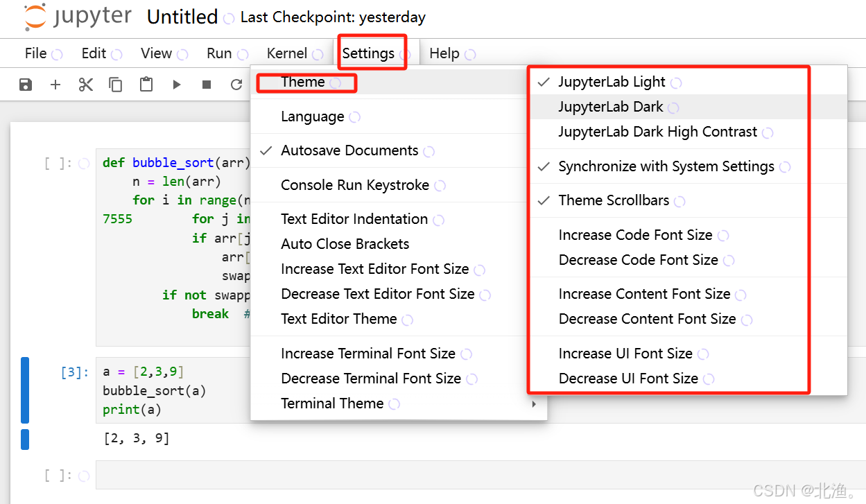Open the File menu
The height and width of the screenshot is (504, 866).
[x=36, y=53]
